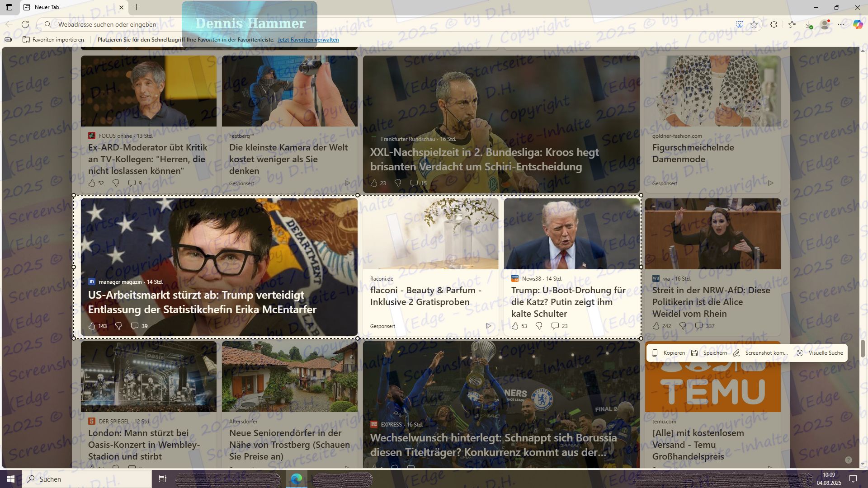The image size is (868, 488).
Task: Click the page vertical scrollbar thumb
Action: [863, 348]
